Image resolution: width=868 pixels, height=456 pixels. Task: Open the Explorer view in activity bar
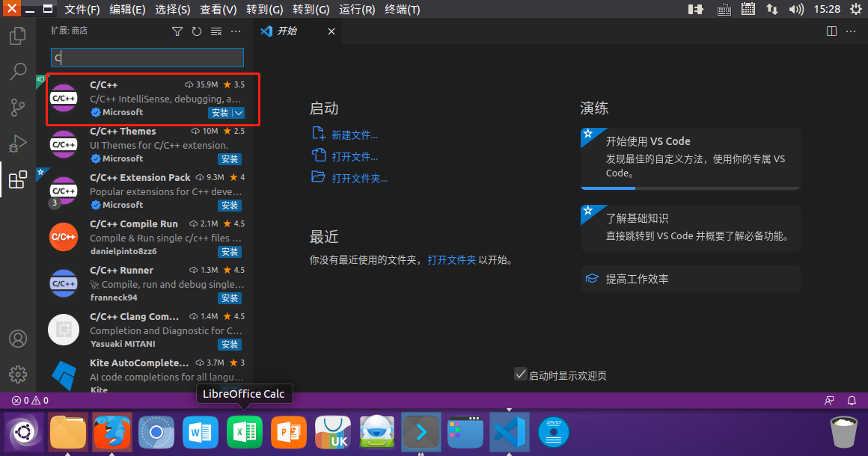(18, 36)
